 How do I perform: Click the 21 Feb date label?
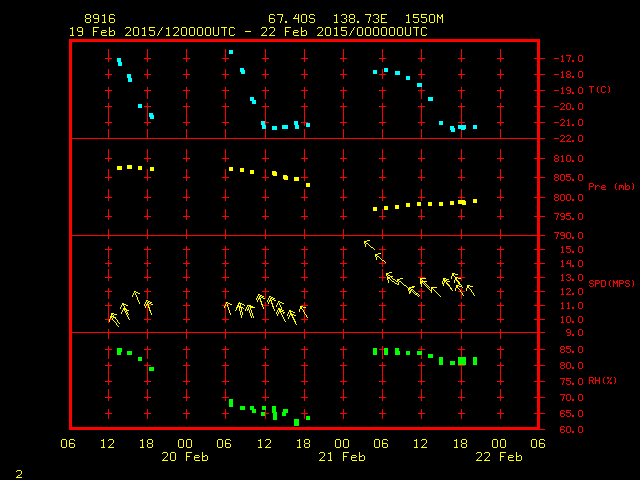(342, 457)
